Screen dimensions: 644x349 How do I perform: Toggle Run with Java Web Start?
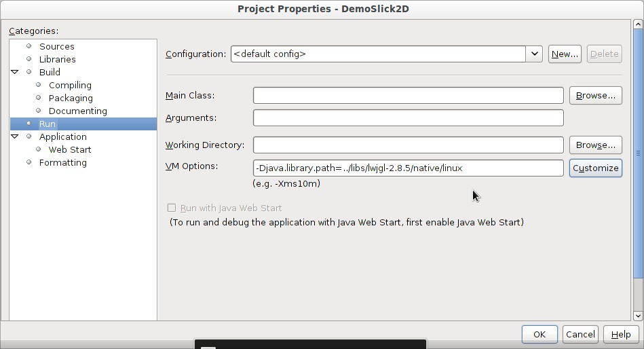click(x=172, y=208)
